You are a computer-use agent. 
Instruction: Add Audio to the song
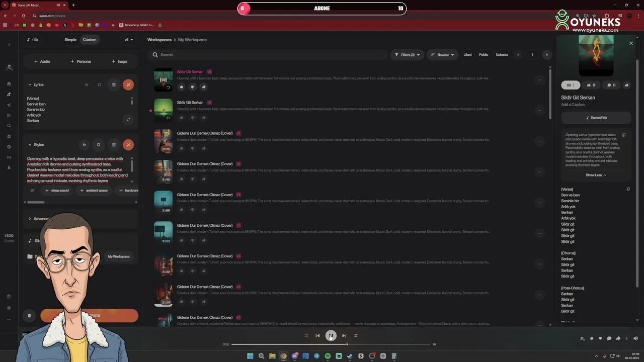click(42, 61)
